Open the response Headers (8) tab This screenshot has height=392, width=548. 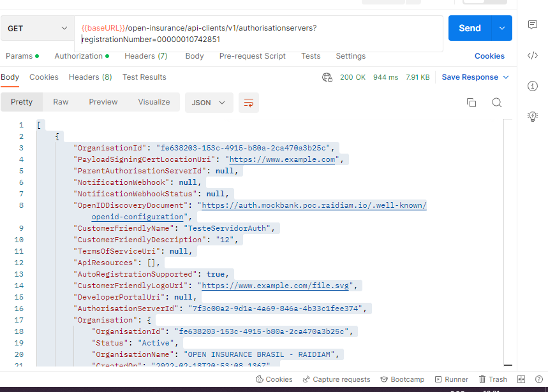[x=90, y=76]
